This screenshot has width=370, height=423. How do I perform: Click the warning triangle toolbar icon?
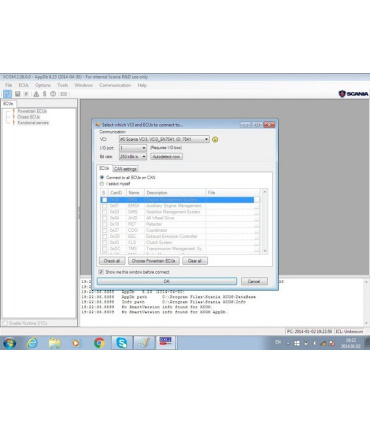(36, 94)
